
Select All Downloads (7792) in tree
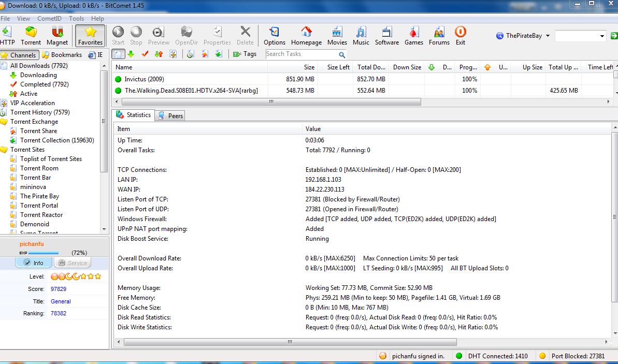pos(39,66)
